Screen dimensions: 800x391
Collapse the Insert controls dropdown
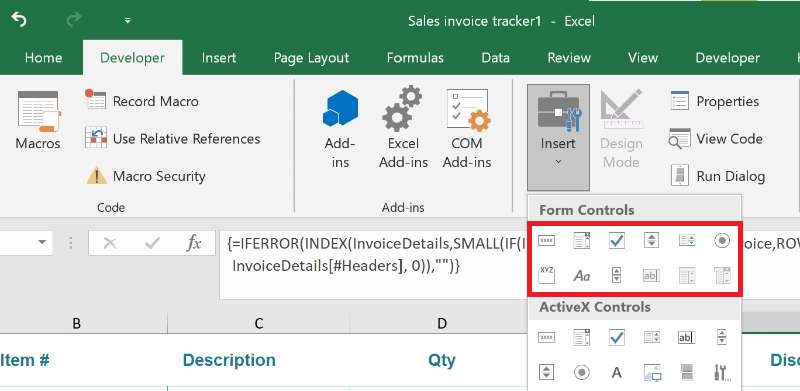point(558,137)
